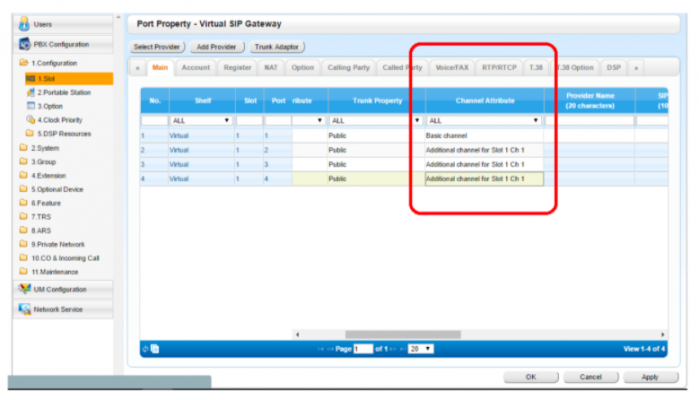Screen dimensions: 699x400
Task: Switch to the RTP/RTCP tab
Action: coord(498,67)
